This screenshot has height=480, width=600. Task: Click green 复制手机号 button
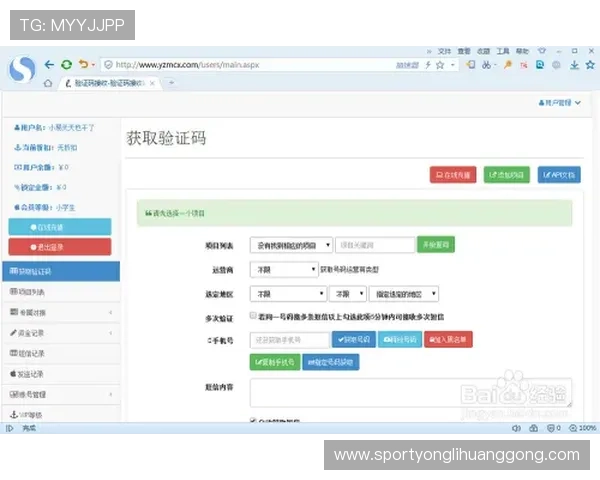[275, 362]
